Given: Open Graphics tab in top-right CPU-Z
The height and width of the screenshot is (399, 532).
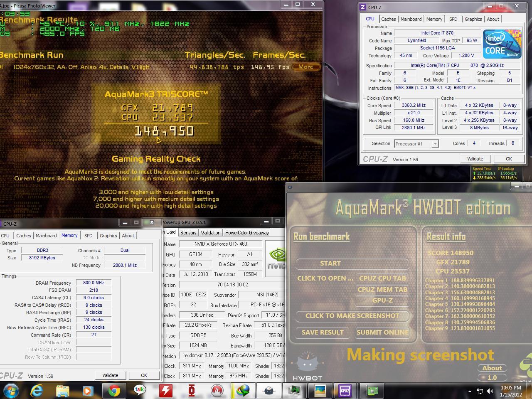Looking at the screenshot, I should [473, 19].
